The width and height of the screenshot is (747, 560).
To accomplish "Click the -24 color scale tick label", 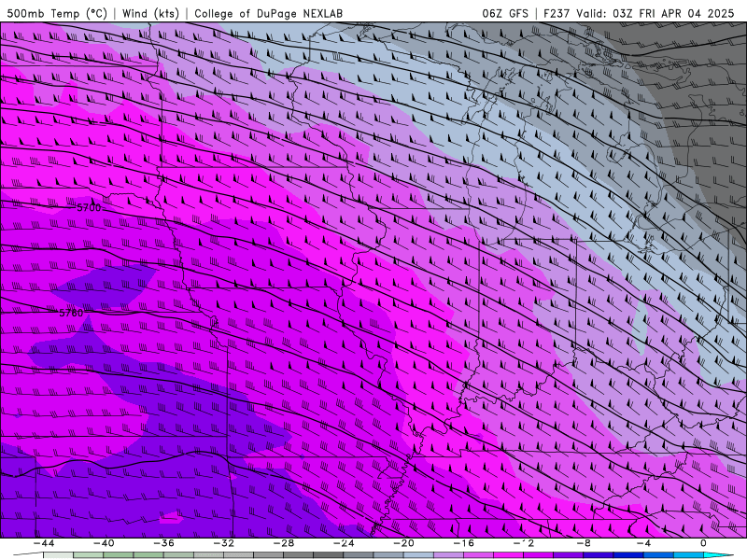I will click(x=344, y=543).
